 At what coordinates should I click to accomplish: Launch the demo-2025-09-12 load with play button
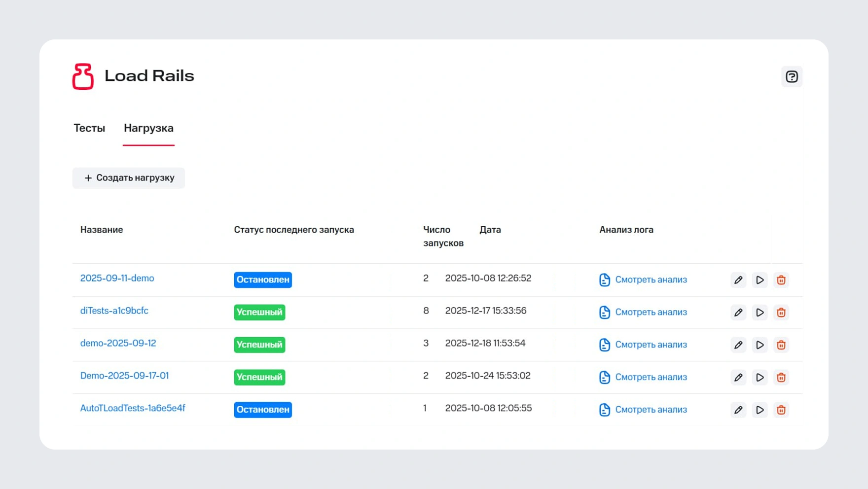[x=759, y=345]
